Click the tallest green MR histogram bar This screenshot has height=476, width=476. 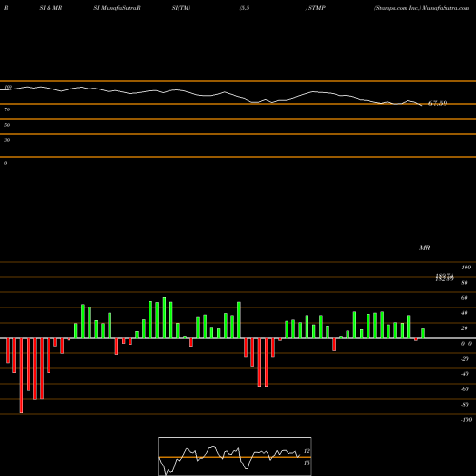click(x=164, y=317)
